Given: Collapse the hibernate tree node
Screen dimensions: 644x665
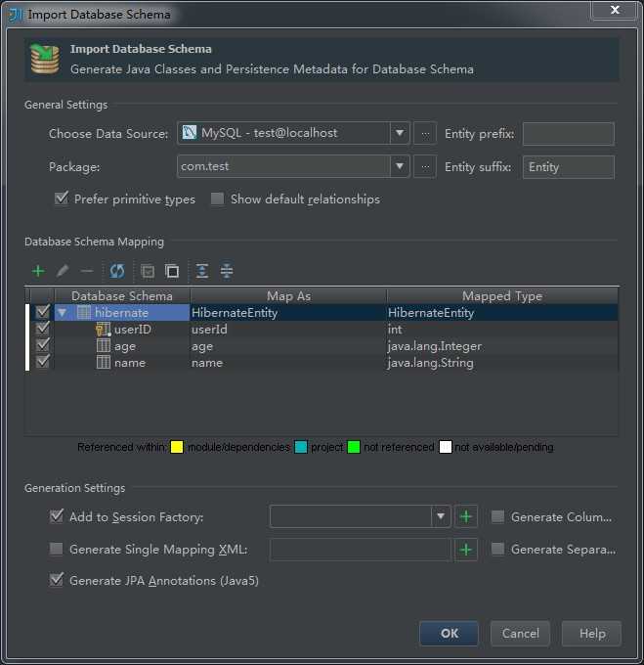Looking at the screenshot, I should pos(63,313).
